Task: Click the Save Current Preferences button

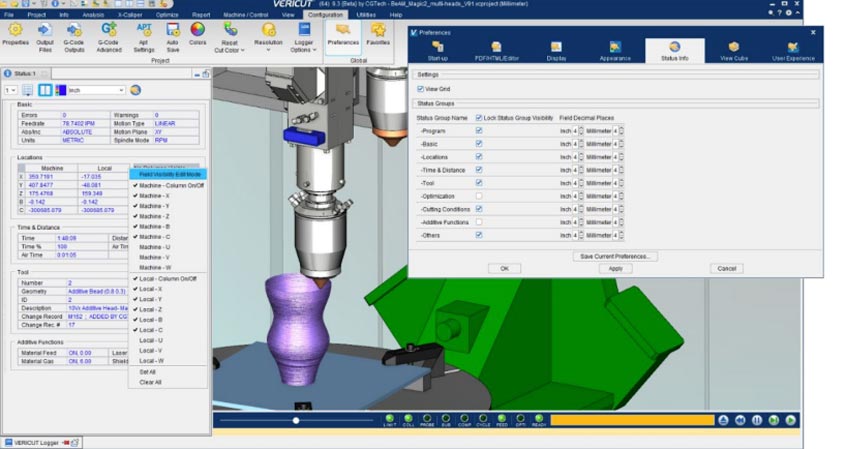Action: point(615,256)
